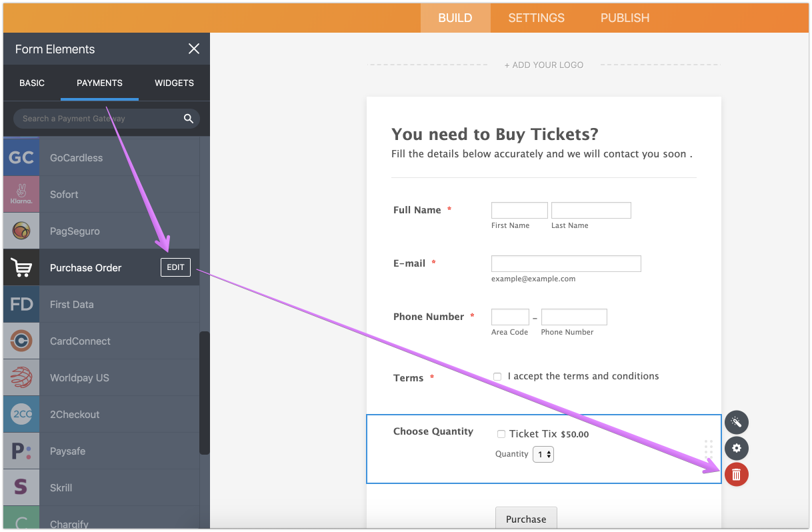Select the Paysafe gateway label
812x532 pixels.
click(68, 451)
